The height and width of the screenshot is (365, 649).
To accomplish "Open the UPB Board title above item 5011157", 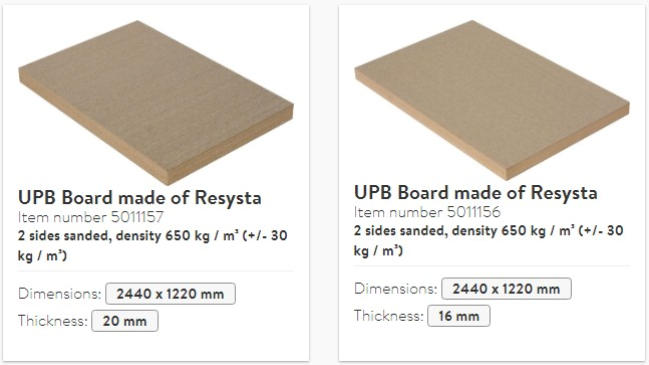I will pos(140,197).
